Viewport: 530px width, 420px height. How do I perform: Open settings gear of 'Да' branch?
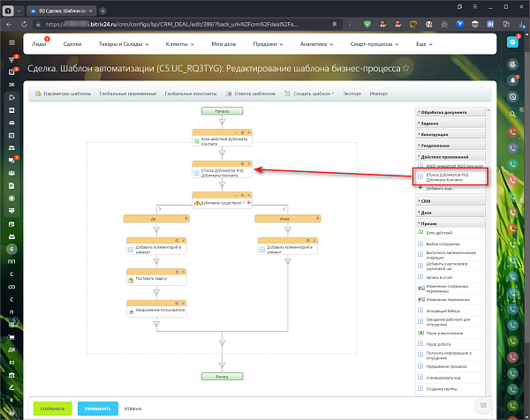click(x=185, y=219)
